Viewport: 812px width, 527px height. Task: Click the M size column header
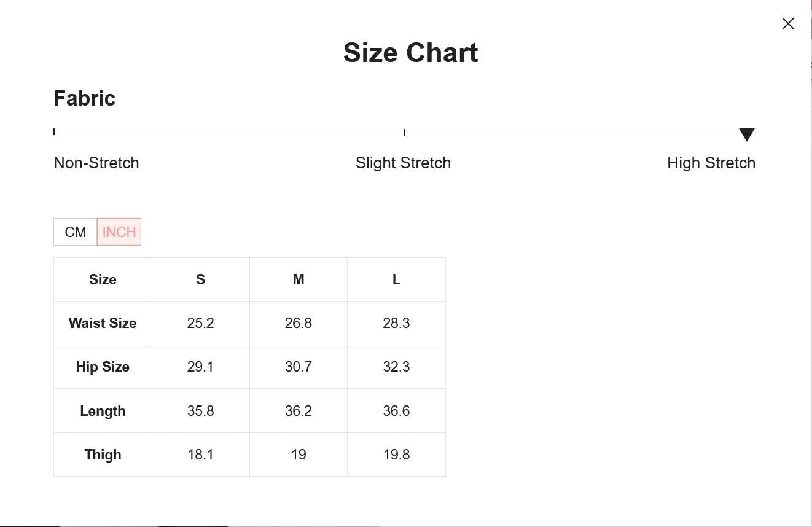[x=299, y=279]
